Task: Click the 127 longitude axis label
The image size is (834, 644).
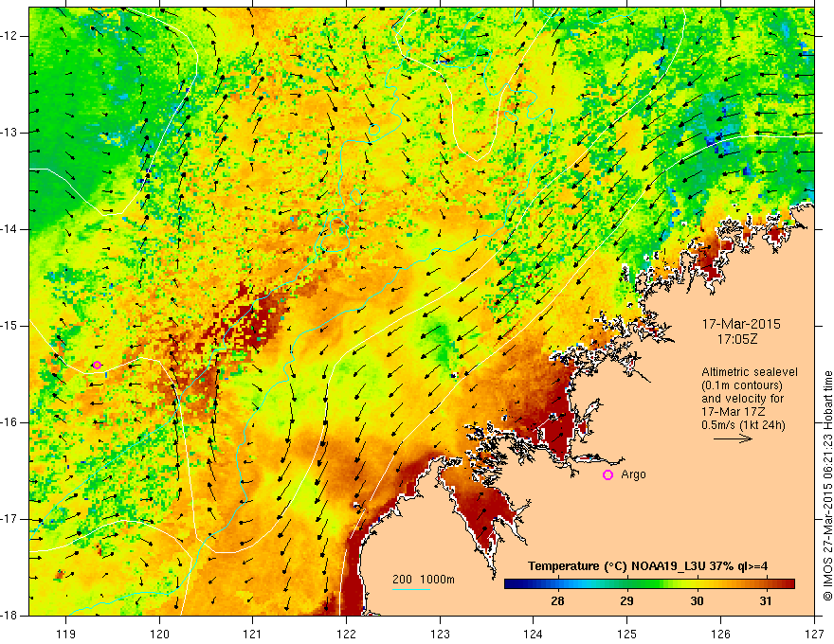Action: pos(814,635)
